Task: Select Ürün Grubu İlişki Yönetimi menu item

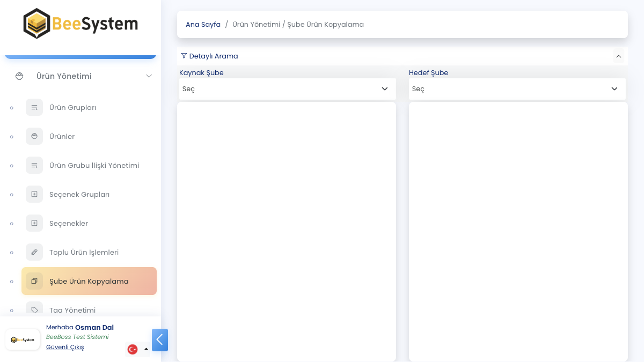Action: [x=94, y=165]
